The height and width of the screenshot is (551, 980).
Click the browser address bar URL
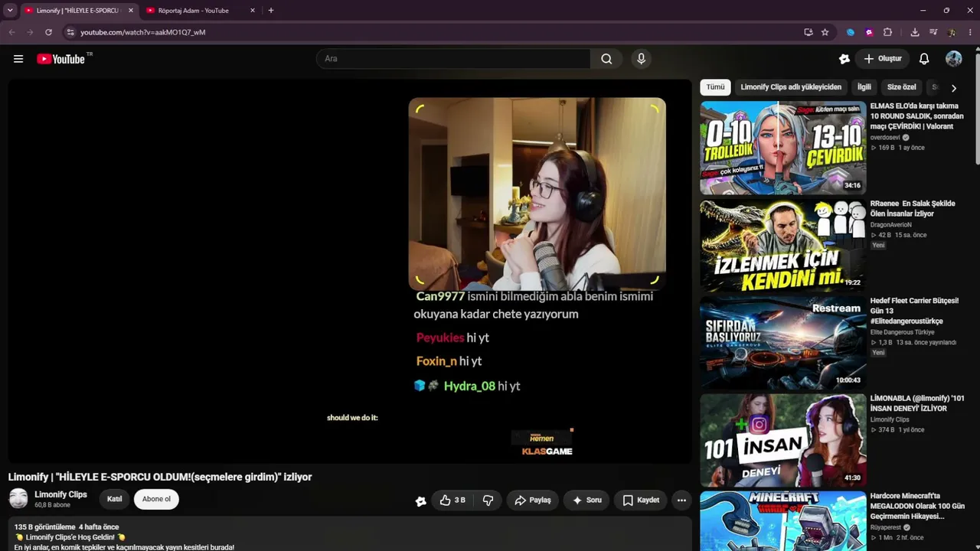click(143, 32)
